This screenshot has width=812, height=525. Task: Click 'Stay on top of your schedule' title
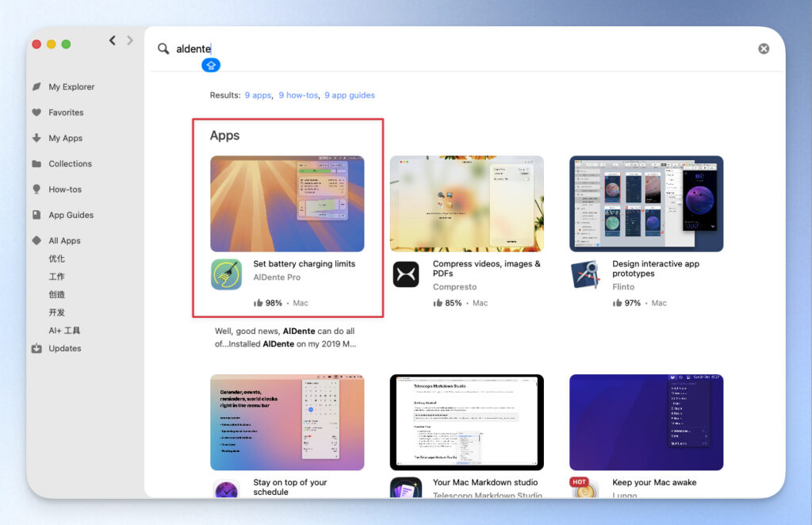pos(290,487)
